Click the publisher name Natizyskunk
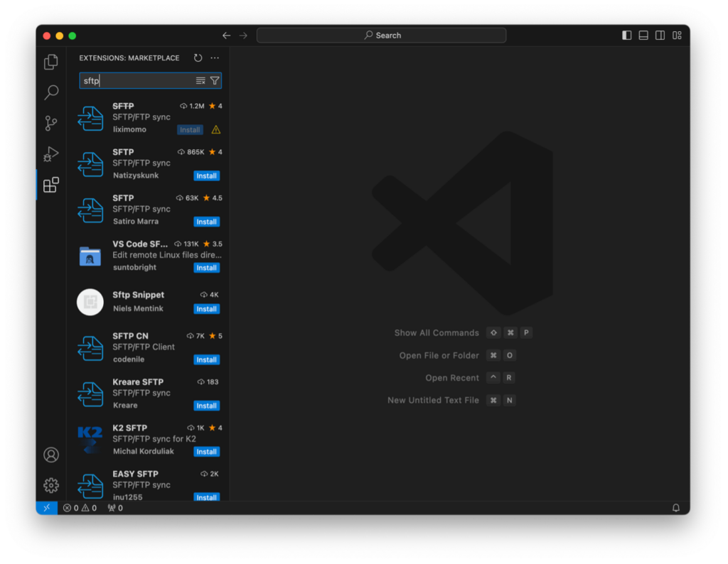This screenshot has width=728, height=564. [x=136, y=175]
